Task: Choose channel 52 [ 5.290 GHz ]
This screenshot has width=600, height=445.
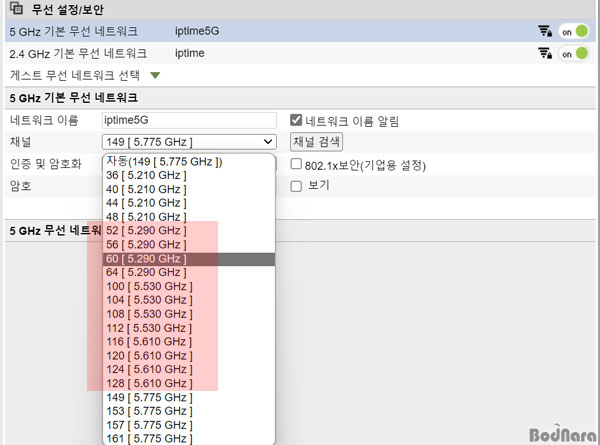Action: click(x=189, y=231)
